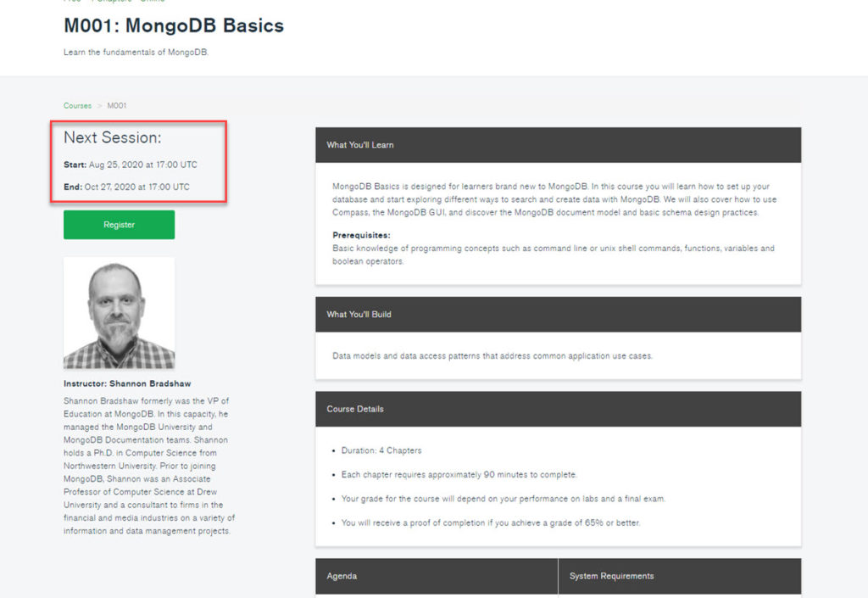Click the Free label above the title

pos(72,2)
